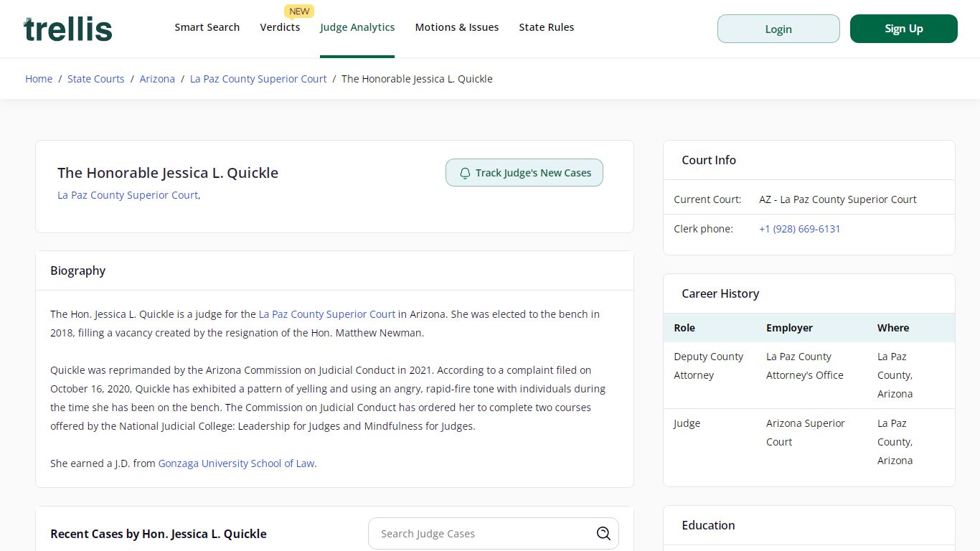Click 'The Honorable Jessica L. Quickle' breadcrumb text
This screenshot has width=980, height=551.
pyautogui.click(x=417, y=79)
